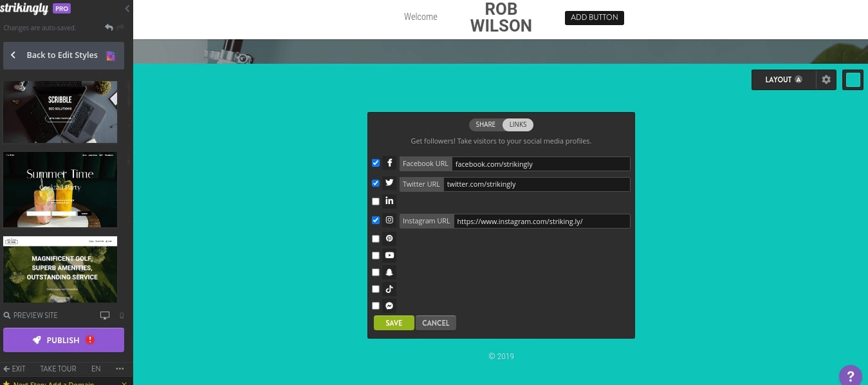Expand the overflow menu next to EN

pos(118,369)
